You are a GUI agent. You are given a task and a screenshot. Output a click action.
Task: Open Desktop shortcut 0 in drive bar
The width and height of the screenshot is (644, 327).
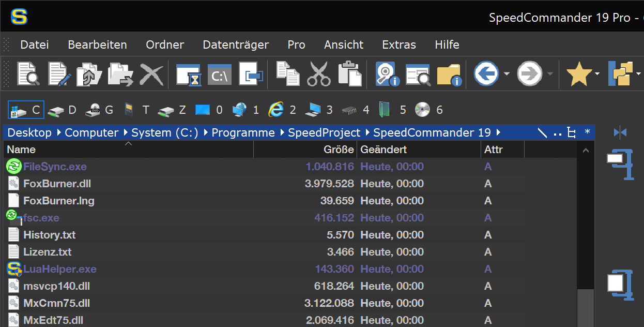(209, 110)
